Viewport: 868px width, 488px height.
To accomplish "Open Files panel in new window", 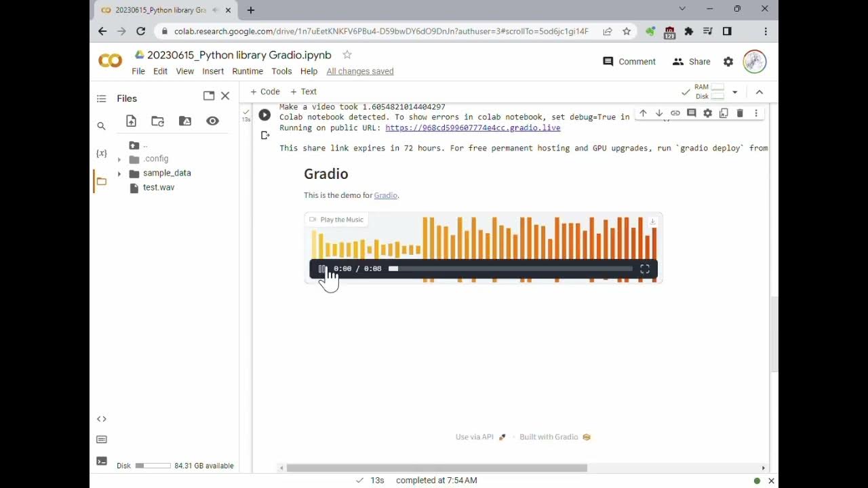I will [x=209, y=96].
